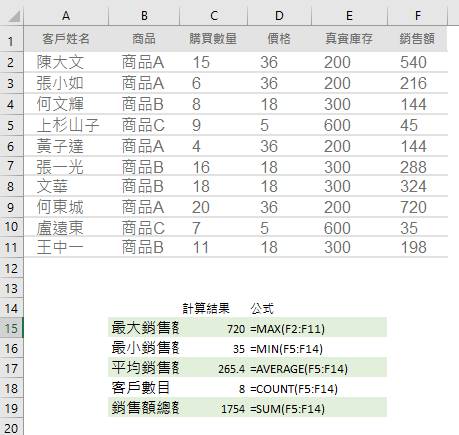This screenshot has width=459, height=435.
Task: Select column F header
Action: 417,16
